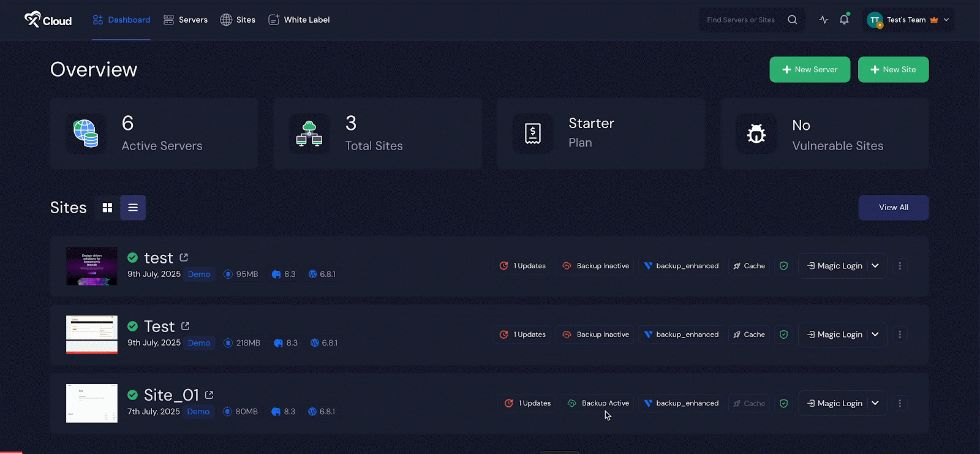The image size is (980, 454).
Task: Click security shield icon in test row
Action: tap(783, 266)
